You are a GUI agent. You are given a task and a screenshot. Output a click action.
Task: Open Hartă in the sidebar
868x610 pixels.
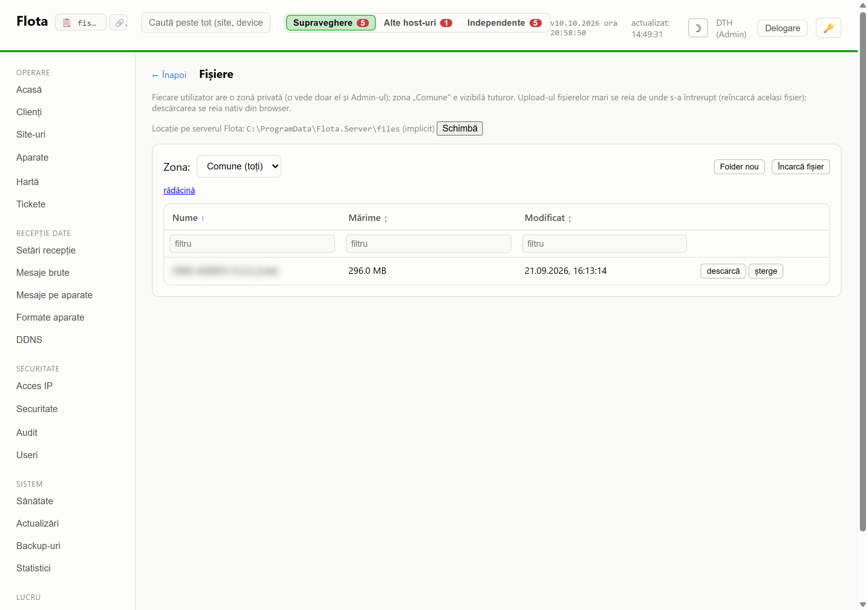(x=27, y=182)
